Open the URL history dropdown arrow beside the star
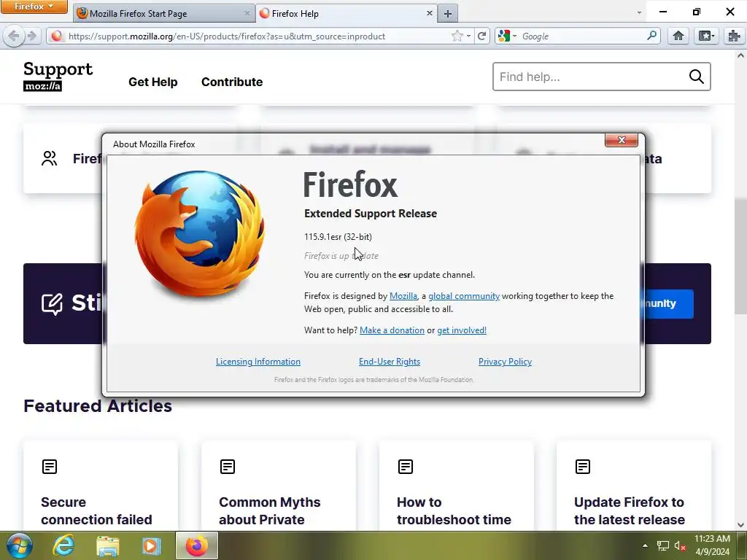The height and width of the screenshot is (560, 747). click(x=469, y=36)
